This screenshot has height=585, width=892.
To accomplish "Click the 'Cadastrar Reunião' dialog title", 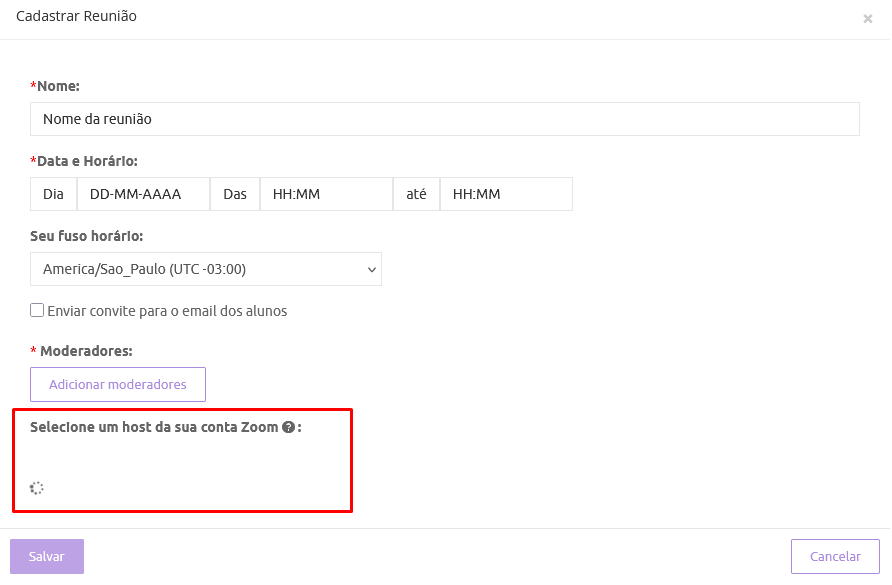I will pos(77,16).
